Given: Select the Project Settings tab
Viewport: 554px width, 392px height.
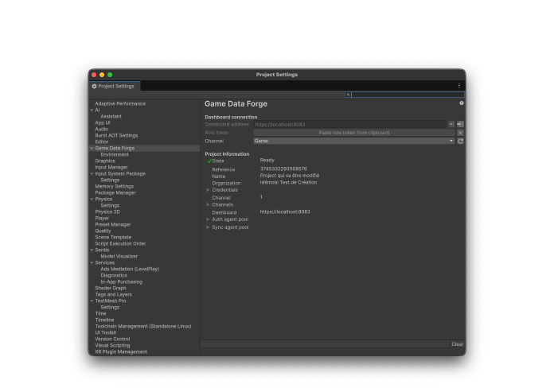Looking at the screenshot, I should click(x=114, y=86).
